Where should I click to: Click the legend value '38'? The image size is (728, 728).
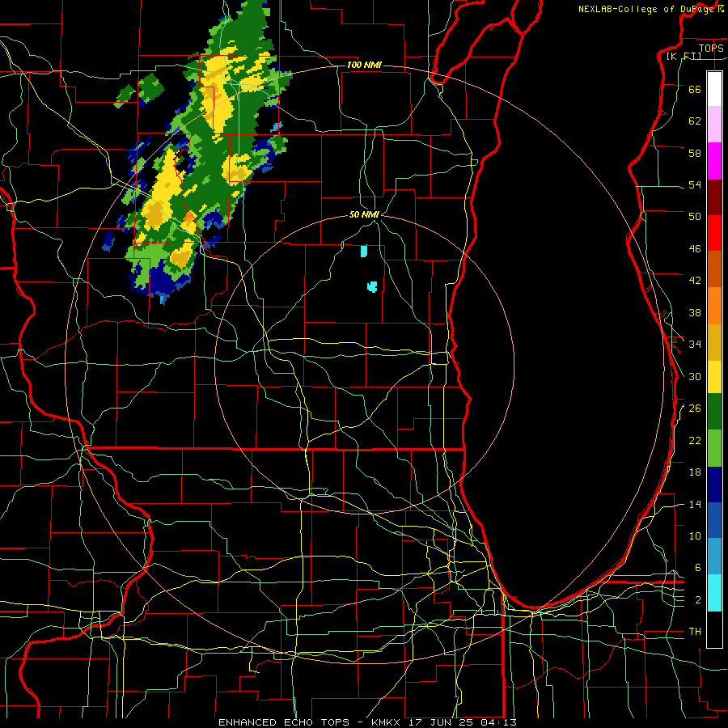point(695,312)
